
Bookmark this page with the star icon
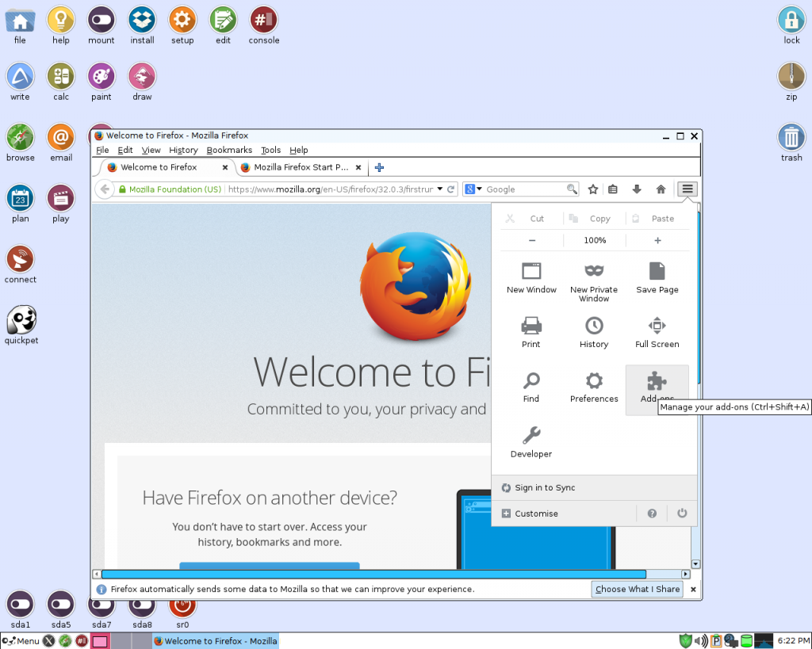pos(593,189)
